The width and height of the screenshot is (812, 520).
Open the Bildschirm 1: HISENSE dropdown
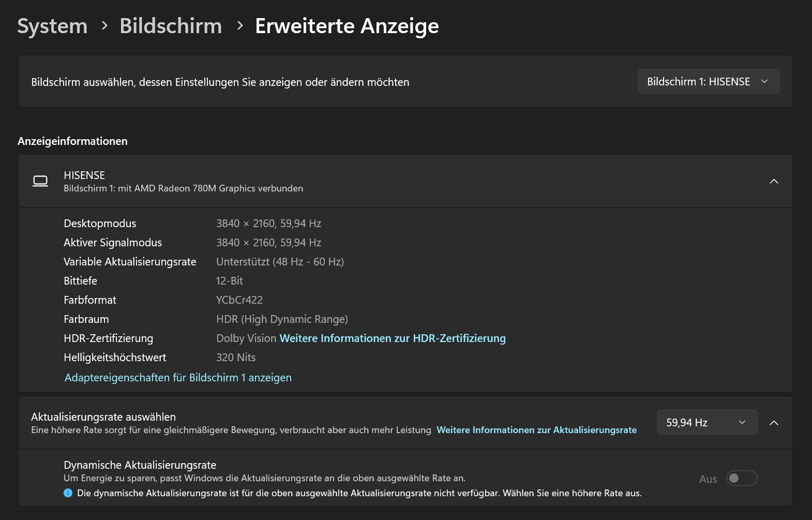(708, 82)
